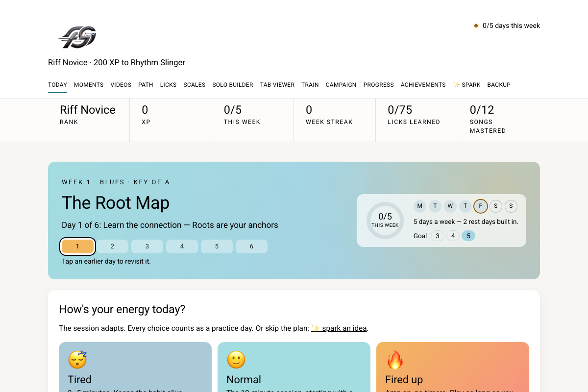Switch to the Scales tab
The width and height of the screenshot is (588, 392).
click(x=195, y=85)
